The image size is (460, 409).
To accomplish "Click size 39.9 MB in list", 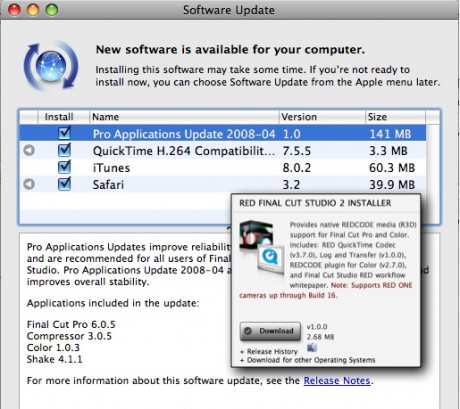I will pyautogui.click(x=392, y=185).
